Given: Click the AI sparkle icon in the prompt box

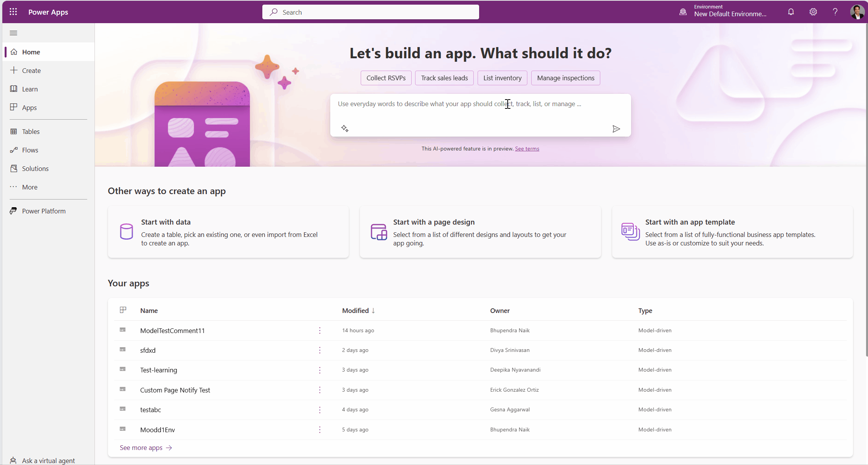Looking at the screenshot, I should point(344,128).
